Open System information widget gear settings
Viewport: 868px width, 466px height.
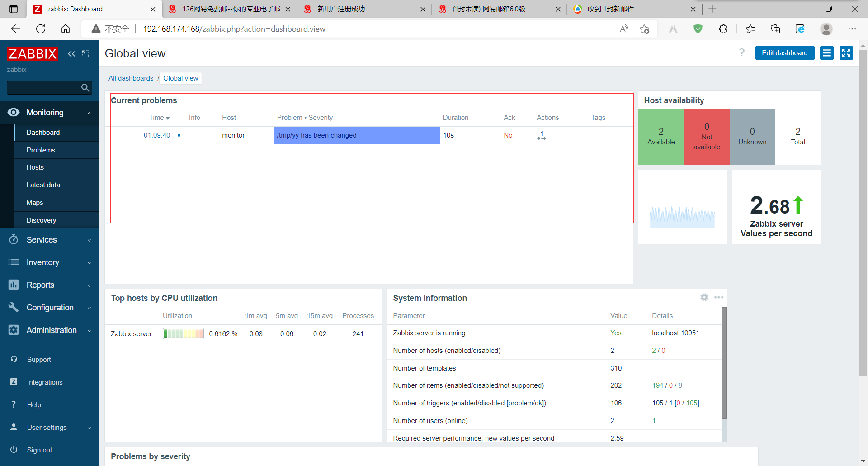point(704,297)
